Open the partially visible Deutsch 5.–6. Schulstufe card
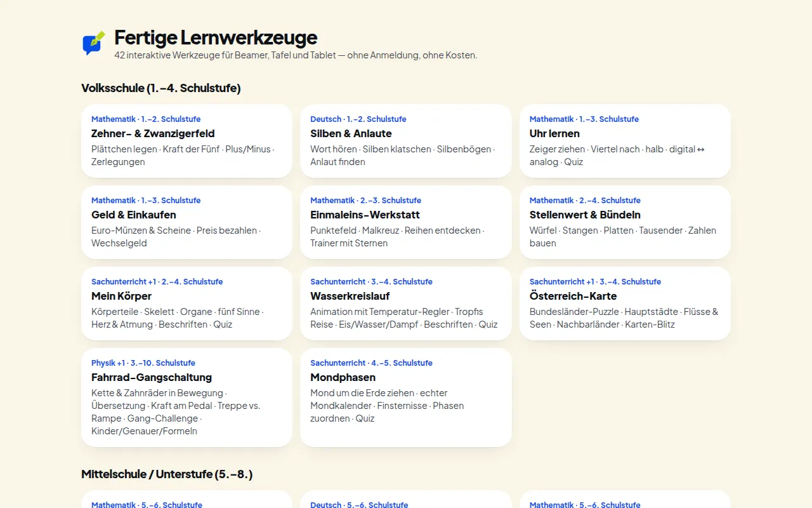Screen dimensions: 812x508 (406, 499)
